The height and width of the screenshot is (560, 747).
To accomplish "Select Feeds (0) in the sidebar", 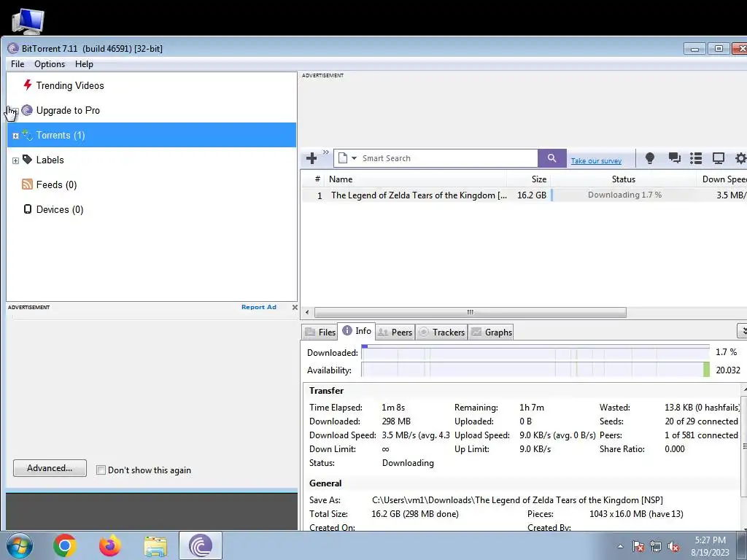I will point(56,184).
